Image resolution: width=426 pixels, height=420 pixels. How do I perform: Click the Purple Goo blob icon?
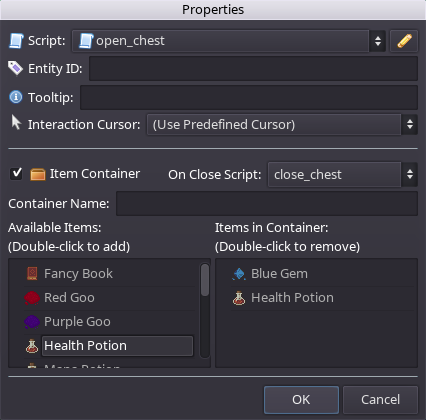[32, 322]
